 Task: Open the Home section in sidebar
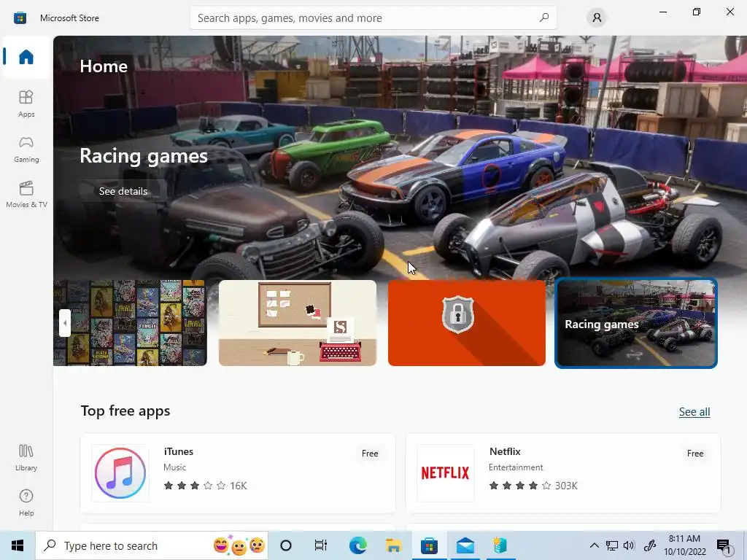(x=26, y=57)
